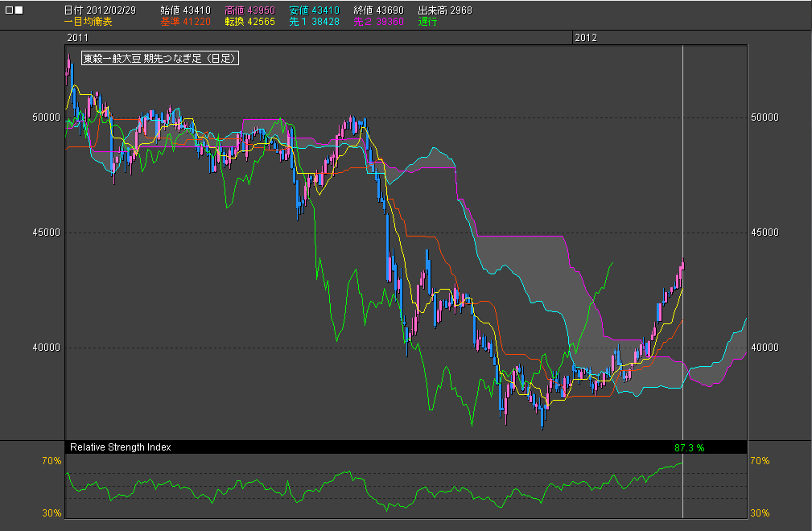This screenshot has width=812, height=531.
Task: Click the filled white square icon at top-left
Action: [x=19, y=10]
